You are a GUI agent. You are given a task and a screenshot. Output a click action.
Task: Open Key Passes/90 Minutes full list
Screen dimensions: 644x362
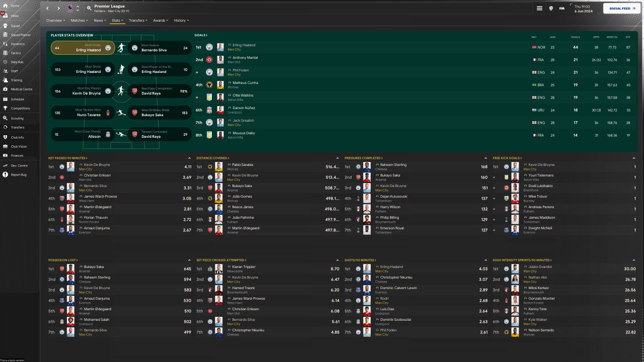(x=68, y=158)
